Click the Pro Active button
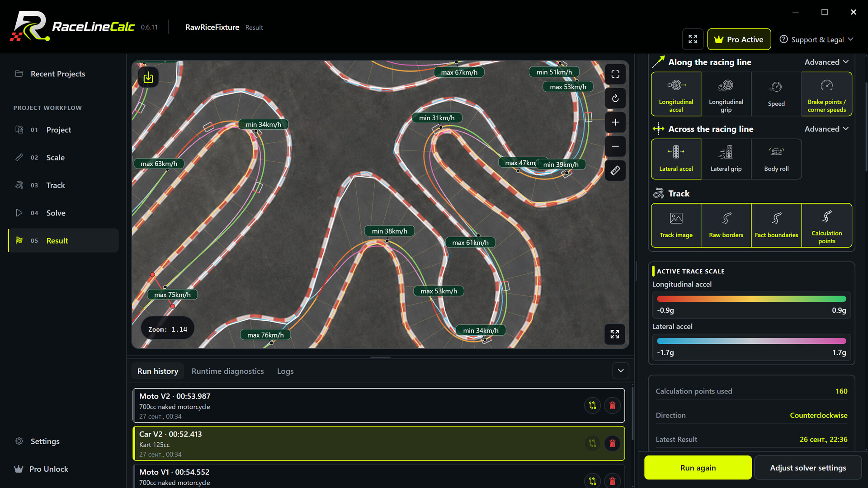868x488 pixels. [739, 39]
